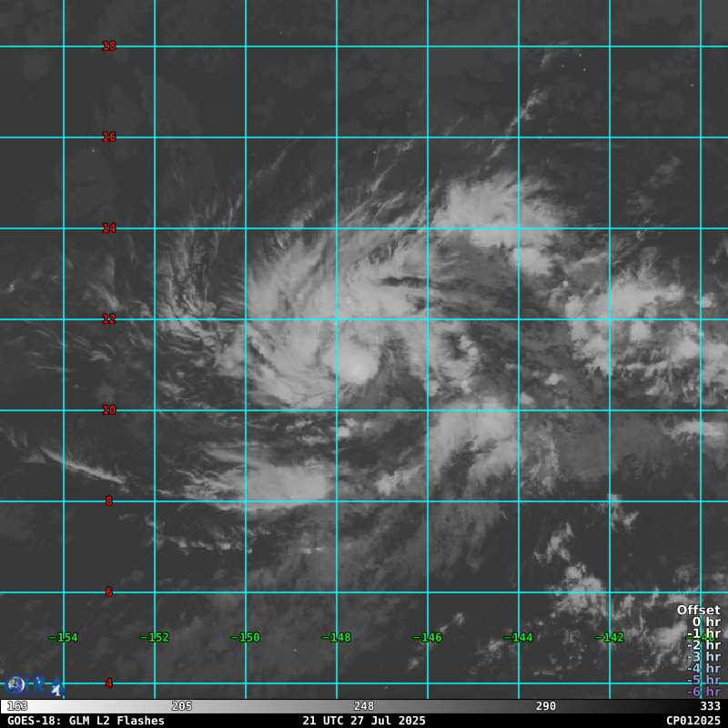Click the -148 longitude label

[x=336, y=638]
